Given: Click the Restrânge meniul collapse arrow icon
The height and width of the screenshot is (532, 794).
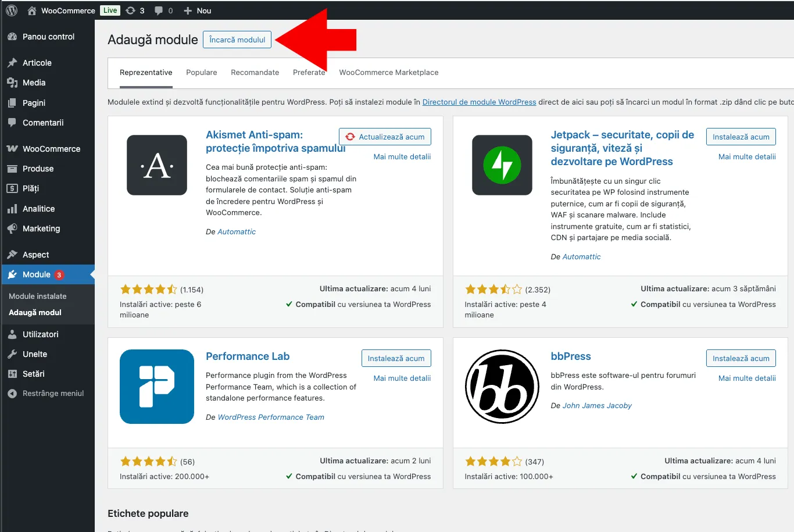Looking at the screenshot, I should [x=12, y=394].
